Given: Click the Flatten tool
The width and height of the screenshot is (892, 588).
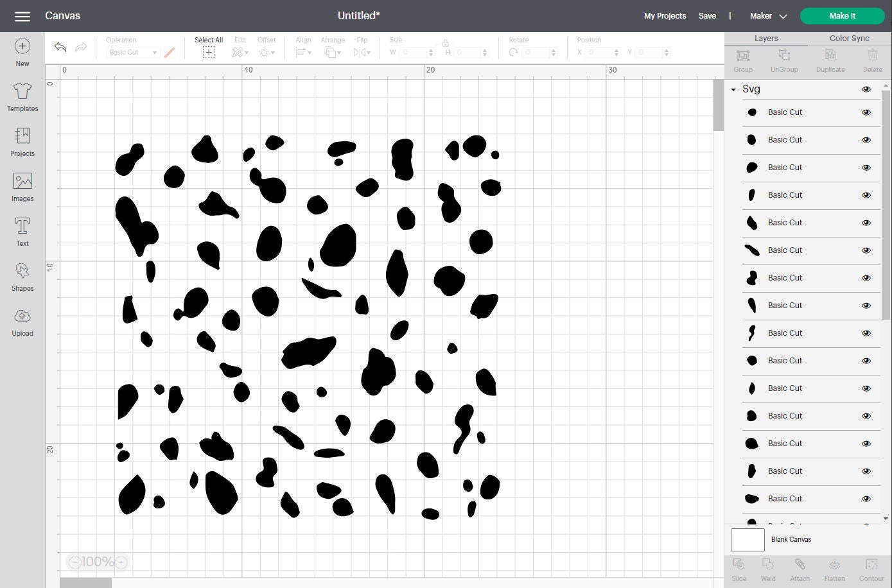Looking at the screenshot, I should pos(834,569).
